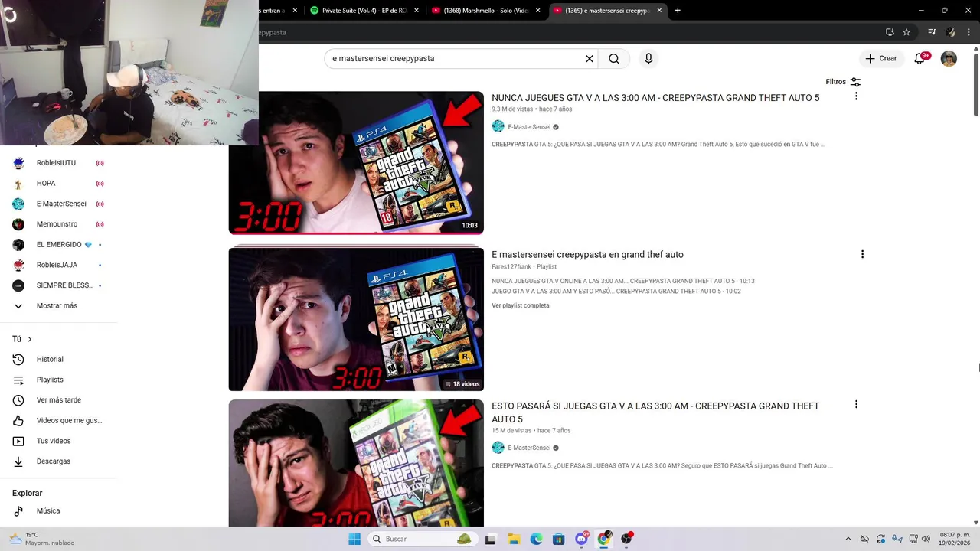Screen dimensions: 980x551
Task: Open Ver playlist completa link
Action: [x=521, y=305]
